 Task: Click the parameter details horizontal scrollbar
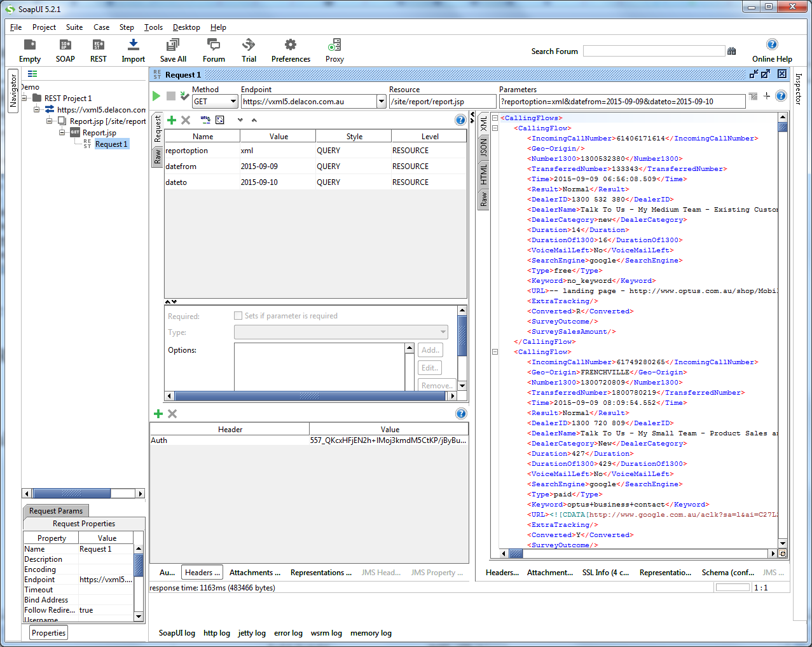310,396
